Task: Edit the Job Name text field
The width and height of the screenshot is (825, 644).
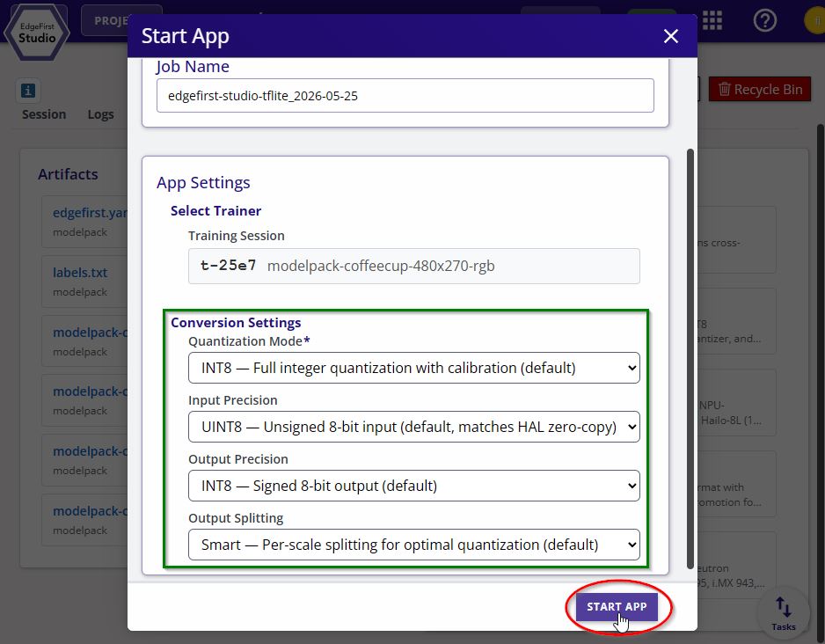Action: (x=405, y=95)
